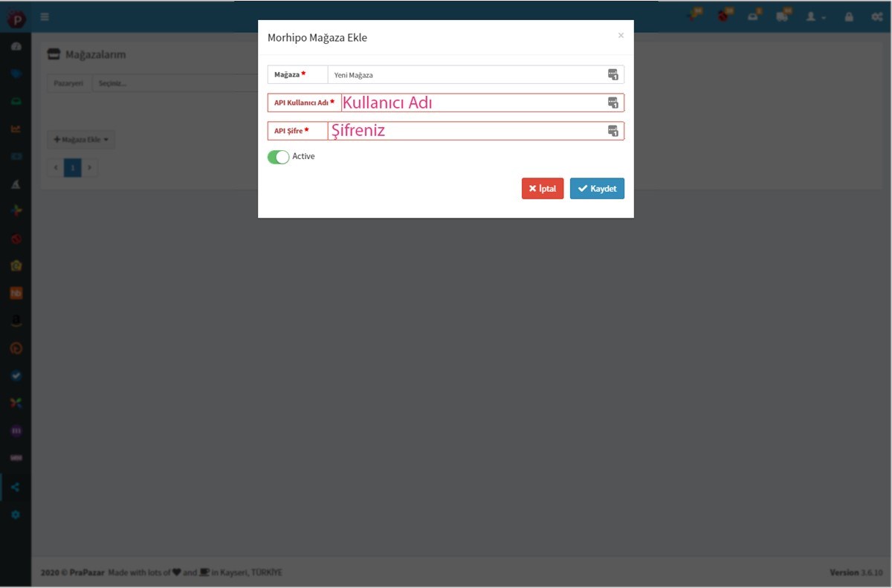Close the Morhipo Mağaza Ekle dialog
This screenshot has height=588, width=892.
pos(621,35)
